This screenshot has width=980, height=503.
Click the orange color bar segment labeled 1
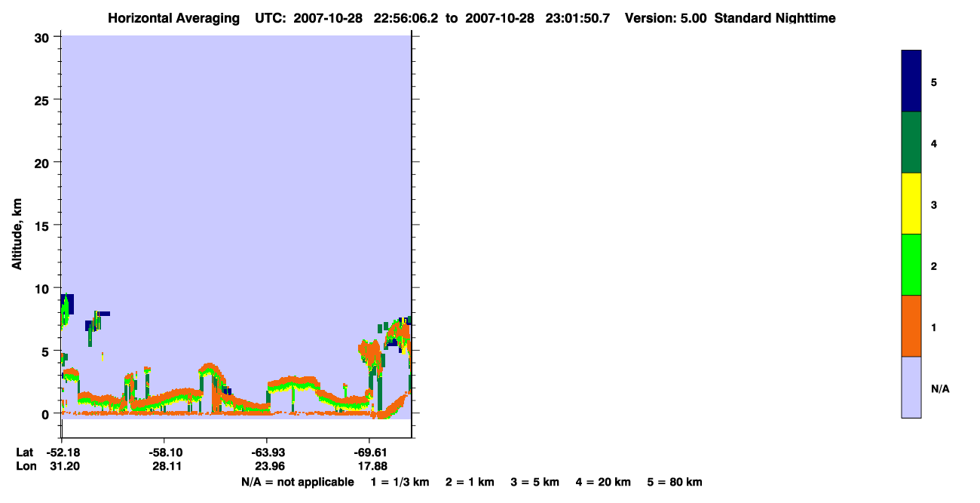point(911,326)
